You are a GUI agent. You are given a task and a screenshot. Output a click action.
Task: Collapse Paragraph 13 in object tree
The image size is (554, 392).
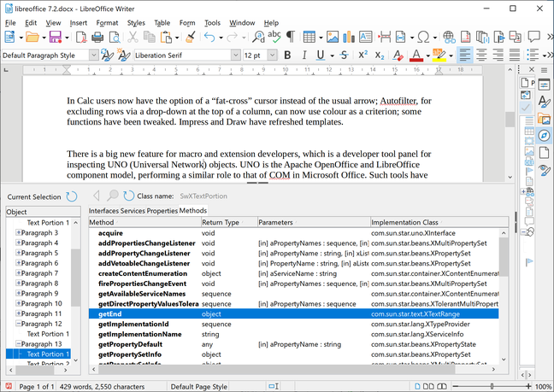pyautogui.click(x=18, y=343)
